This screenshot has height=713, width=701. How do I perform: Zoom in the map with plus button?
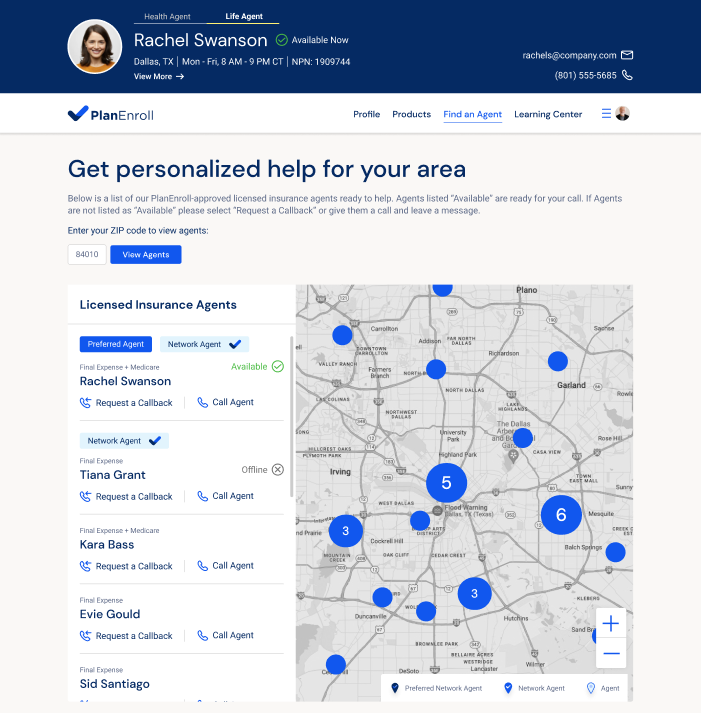[x=611, y=623]
